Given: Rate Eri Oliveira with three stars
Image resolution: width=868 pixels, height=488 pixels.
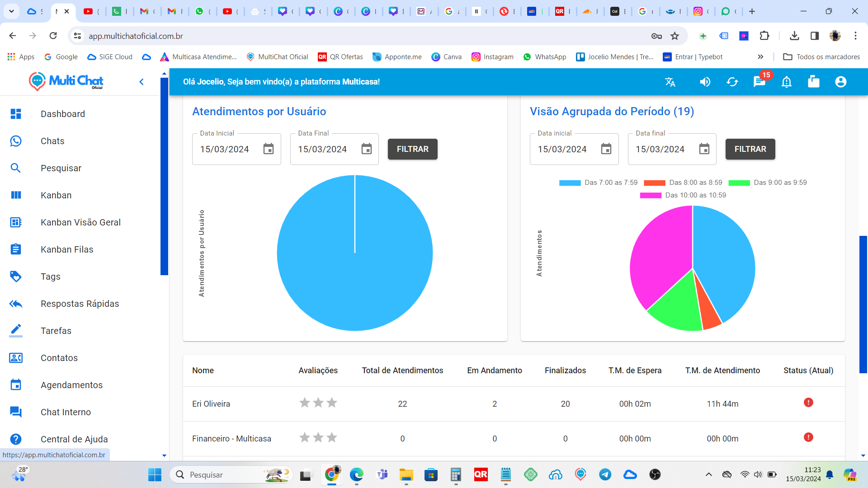Looking at the screenshot, I should click(x=332, y=402).
